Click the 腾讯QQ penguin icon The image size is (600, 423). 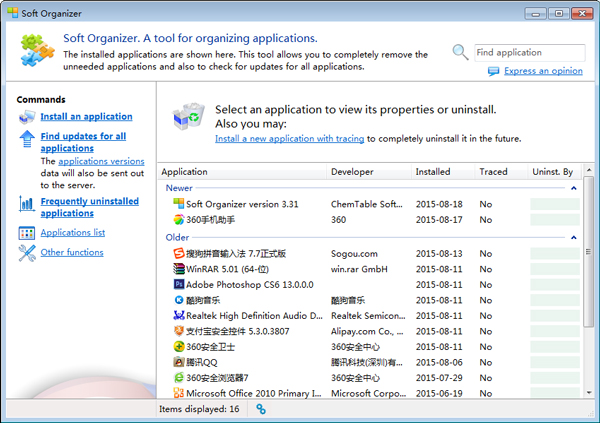tap(178, 362)
